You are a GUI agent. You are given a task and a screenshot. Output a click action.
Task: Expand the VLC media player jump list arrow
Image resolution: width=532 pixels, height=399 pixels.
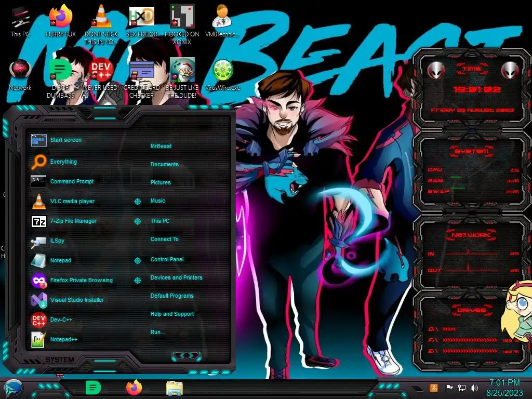(137, 202)
